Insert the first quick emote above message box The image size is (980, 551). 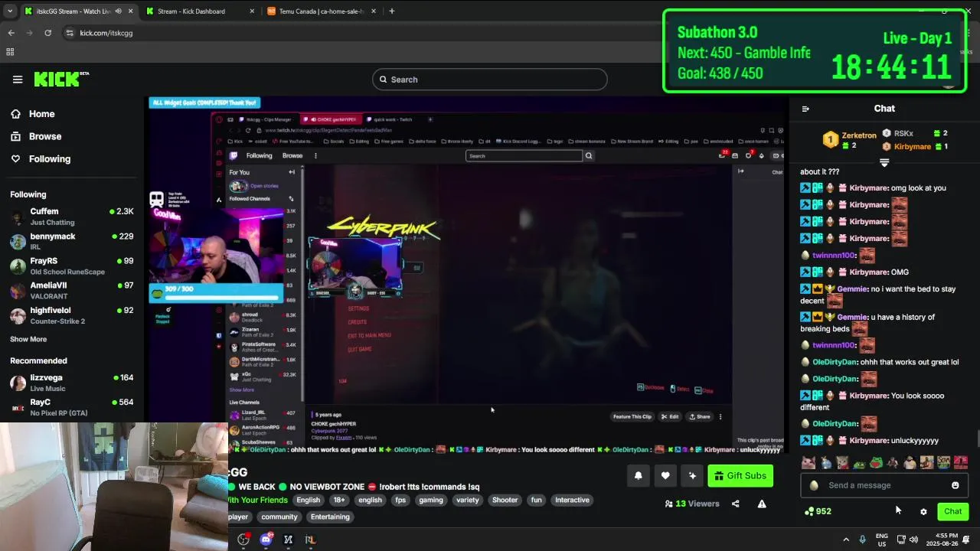[x=808, y=462]
